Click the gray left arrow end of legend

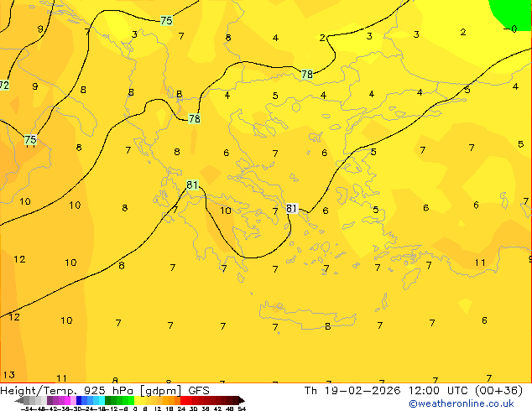coord(18,401)
